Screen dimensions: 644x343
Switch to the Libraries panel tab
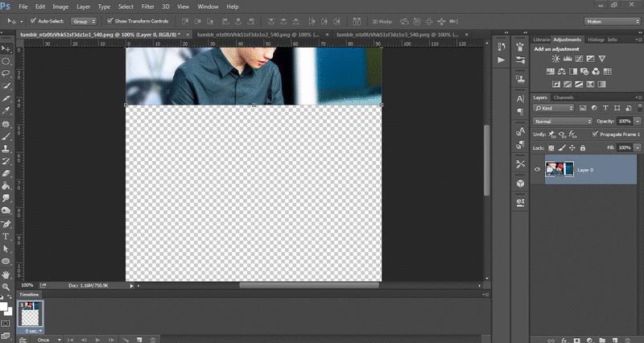tap(541, 39)
